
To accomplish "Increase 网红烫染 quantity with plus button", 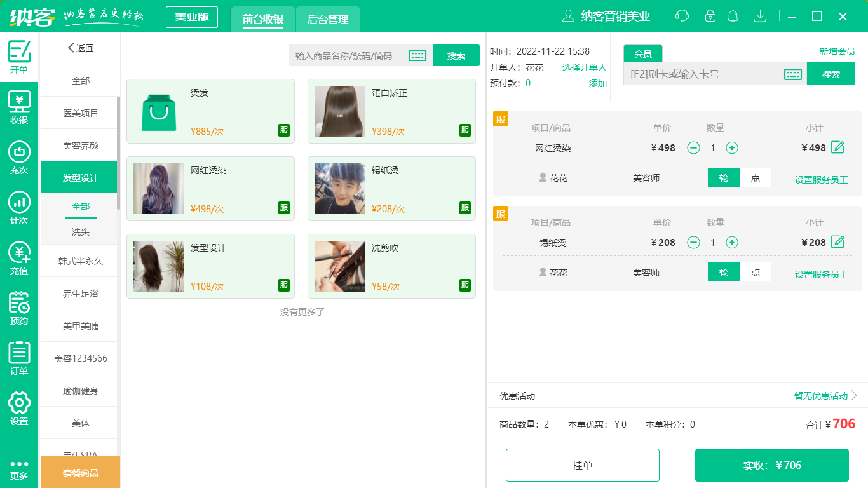I will 733,147.
